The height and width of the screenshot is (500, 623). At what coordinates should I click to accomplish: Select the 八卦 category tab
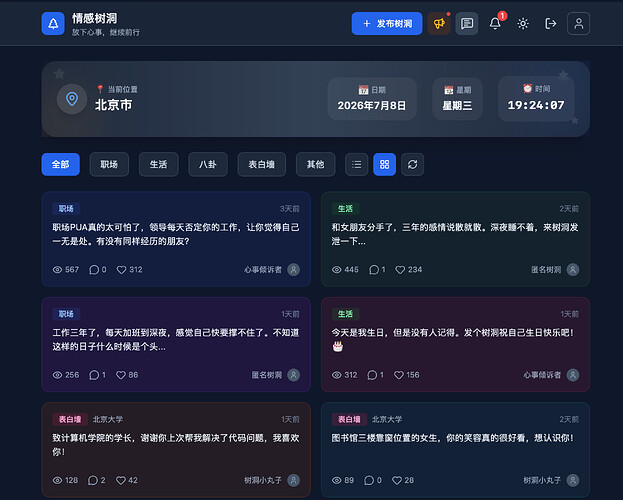point(208,164)
